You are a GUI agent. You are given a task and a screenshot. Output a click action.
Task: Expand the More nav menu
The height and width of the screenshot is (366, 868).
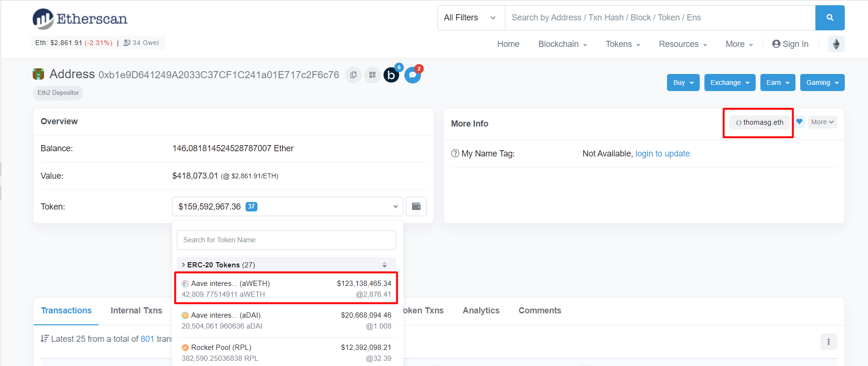click(x=739, y=44)
